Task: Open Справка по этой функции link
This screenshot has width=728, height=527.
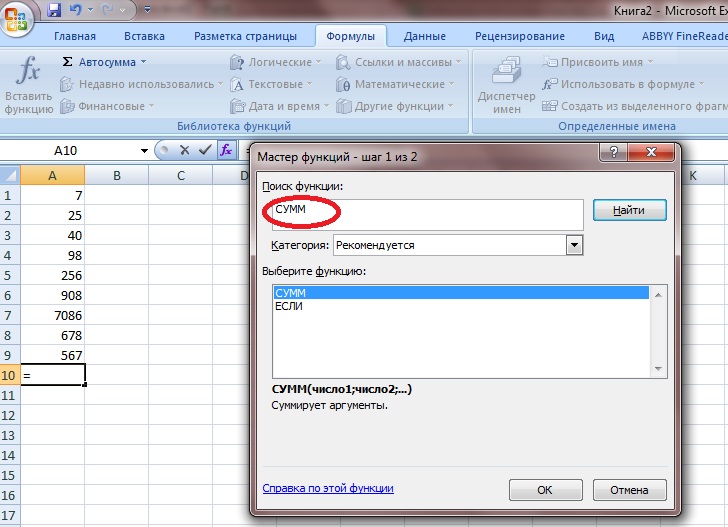Action: [x=328, y=488]
